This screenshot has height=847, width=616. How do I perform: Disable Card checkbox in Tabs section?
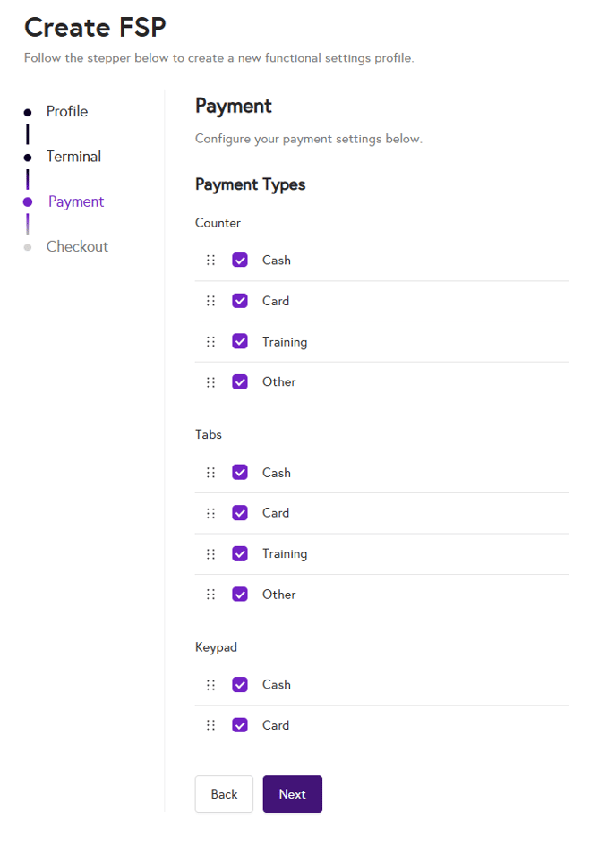click(x=240, y=513)
